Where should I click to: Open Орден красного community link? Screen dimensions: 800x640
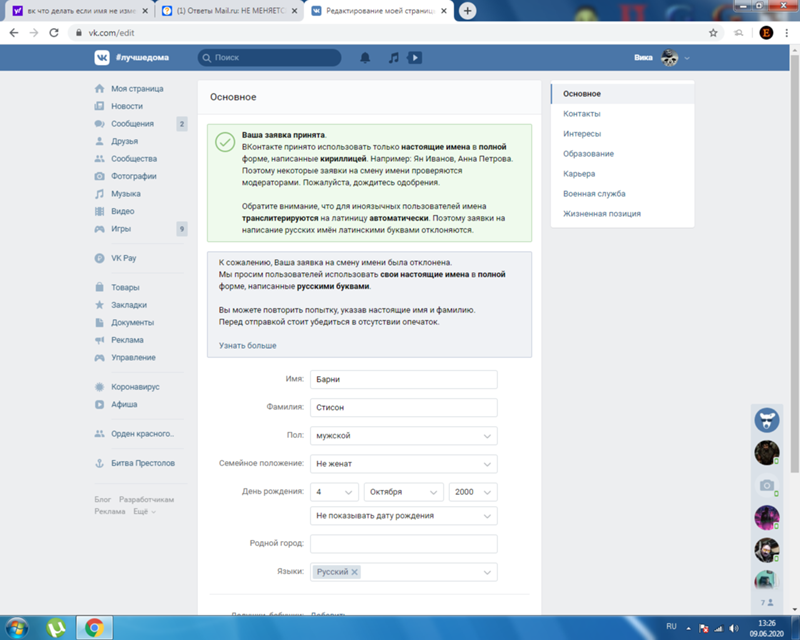tap(142, 434)
